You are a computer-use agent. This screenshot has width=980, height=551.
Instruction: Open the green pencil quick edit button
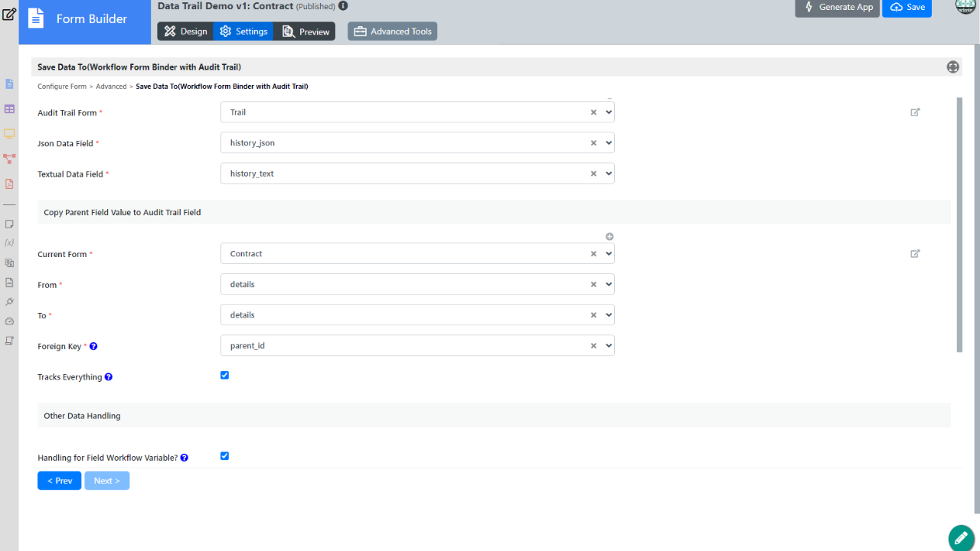click(961, 538)
